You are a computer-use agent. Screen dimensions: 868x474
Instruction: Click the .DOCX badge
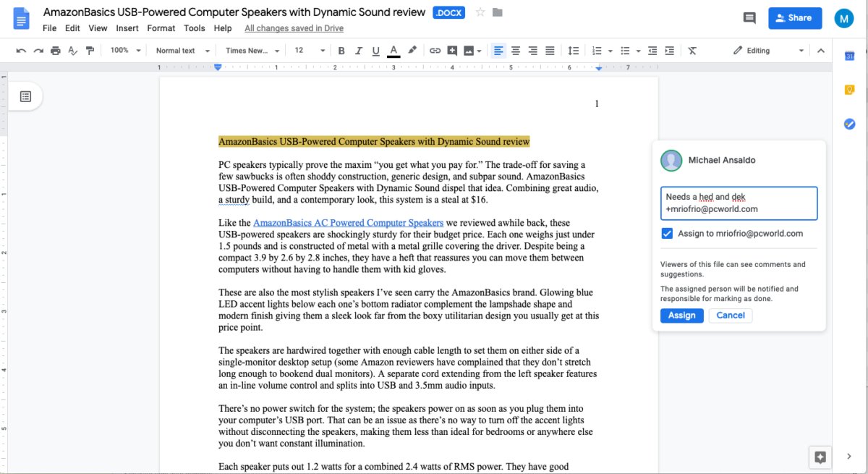pyautogui.click(x=449, y=13)
